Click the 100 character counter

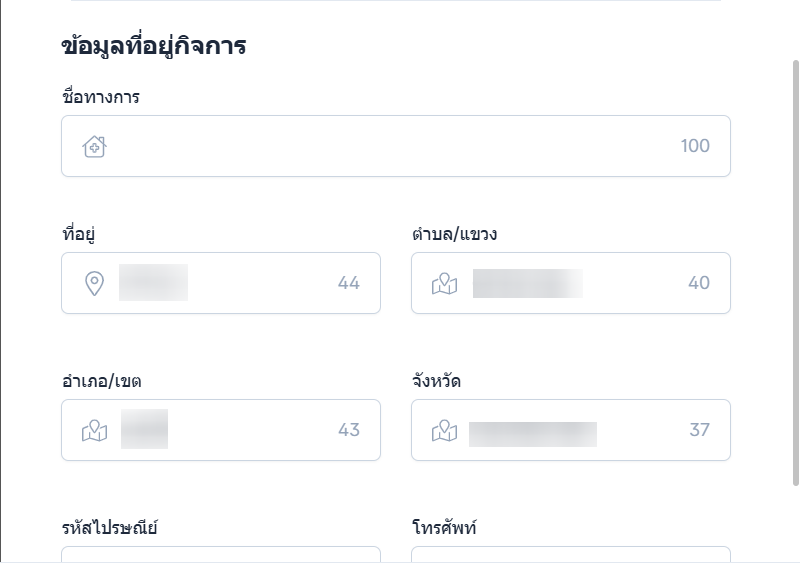point(695,147)
